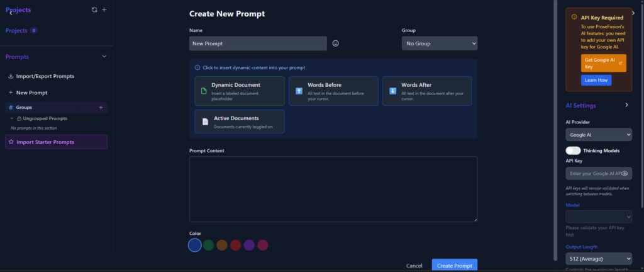The height and width of the screenshot is (272, 644).
Task: Cancel creating the new prompt
Action: [x=414, y=266]
